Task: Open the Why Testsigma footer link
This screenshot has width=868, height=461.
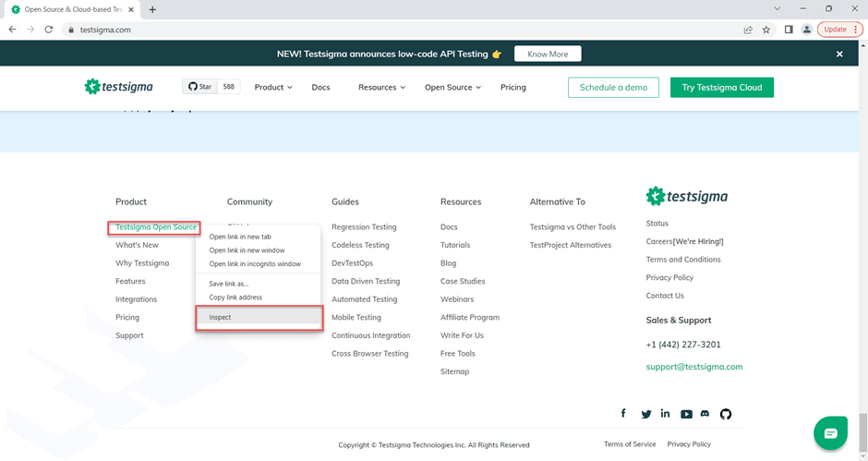Action: tap(142, 263)
